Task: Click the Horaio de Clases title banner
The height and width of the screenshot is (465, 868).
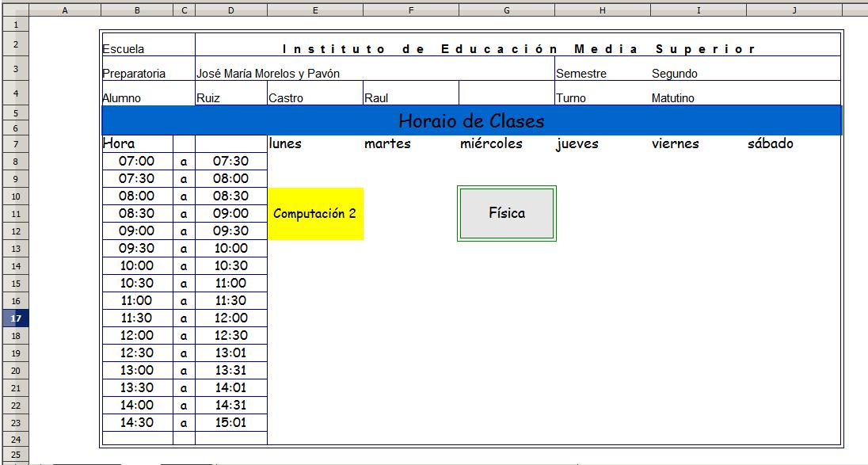Action: click(x=470, y=121)
